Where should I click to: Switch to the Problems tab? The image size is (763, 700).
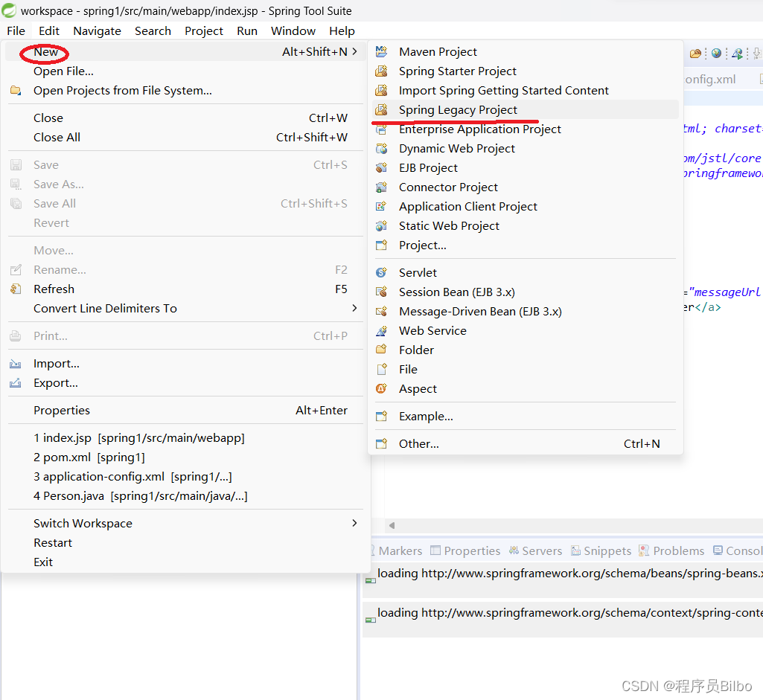671,550
